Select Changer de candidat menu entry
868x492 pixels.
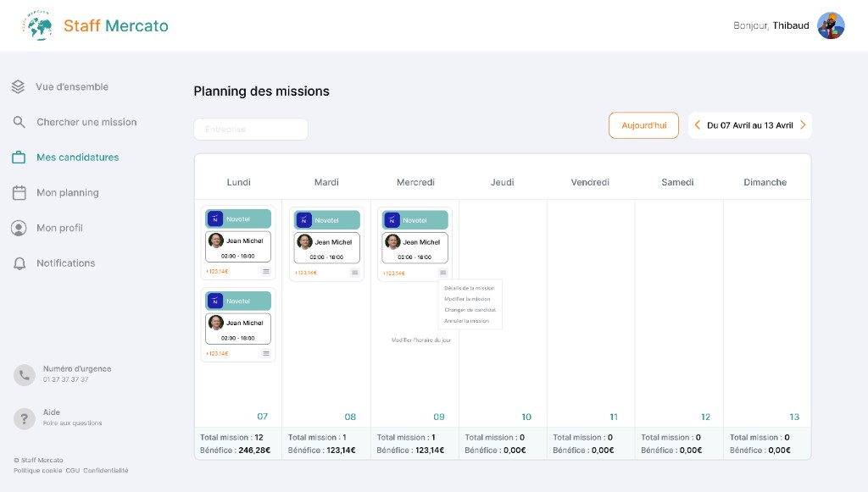click(470, 310)
